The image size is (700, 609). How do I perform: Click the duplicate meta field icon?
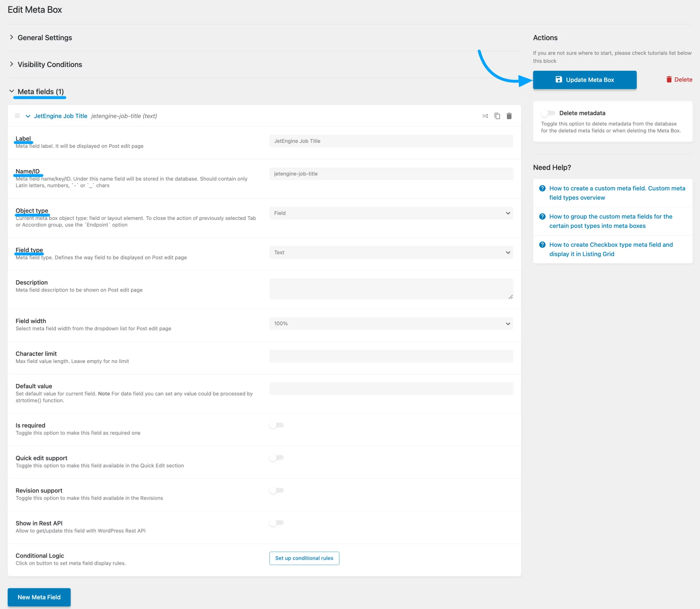(x=497, y=116)
